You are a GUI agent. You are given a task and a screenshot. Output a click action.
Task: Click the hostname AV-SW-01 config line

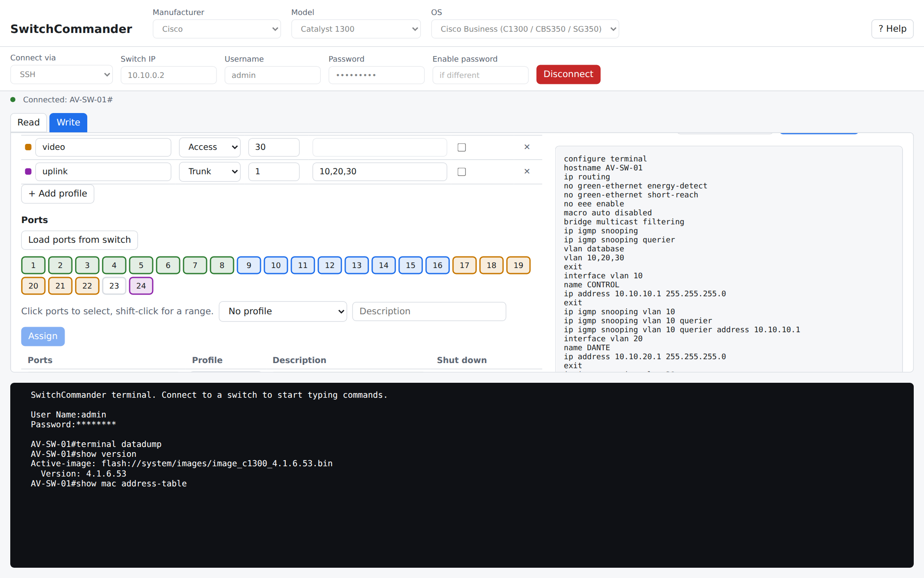click(x=603, y=168)
